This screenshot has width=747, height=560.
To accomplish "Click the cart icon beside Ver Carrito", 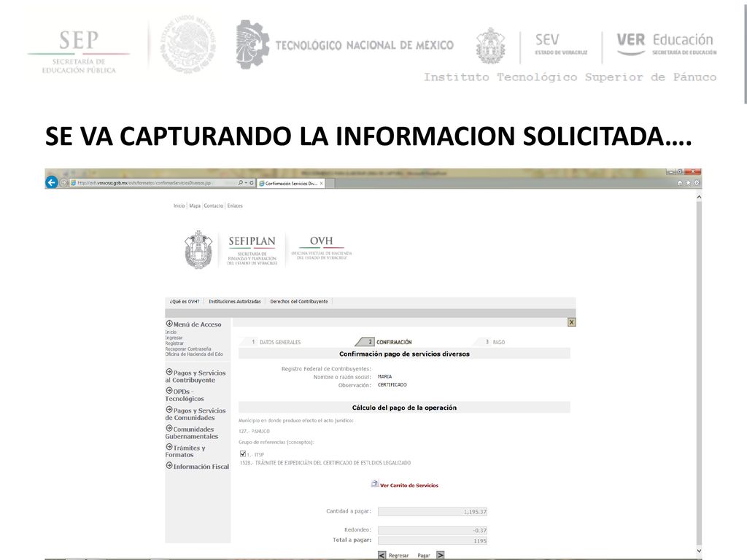I will pos(374,484).
